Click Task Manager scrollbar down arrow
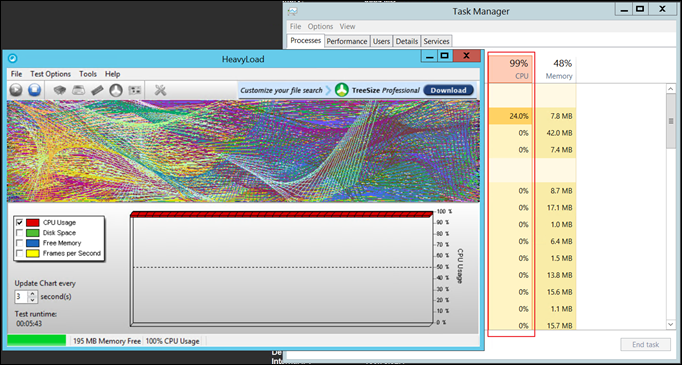 pos(671,325)
